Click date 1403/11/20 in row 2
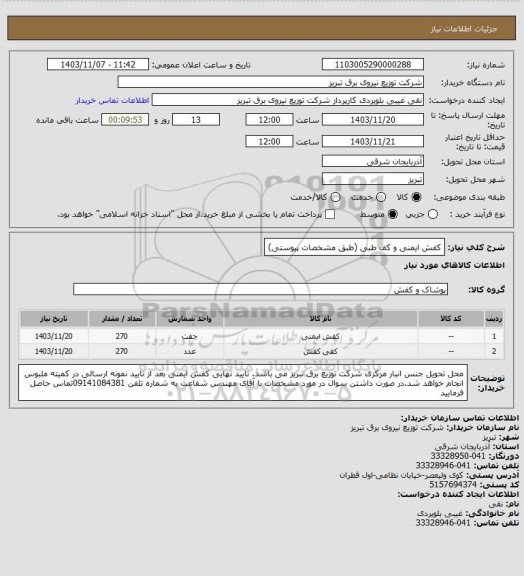 pyautogui.click(x=54, y=352)
